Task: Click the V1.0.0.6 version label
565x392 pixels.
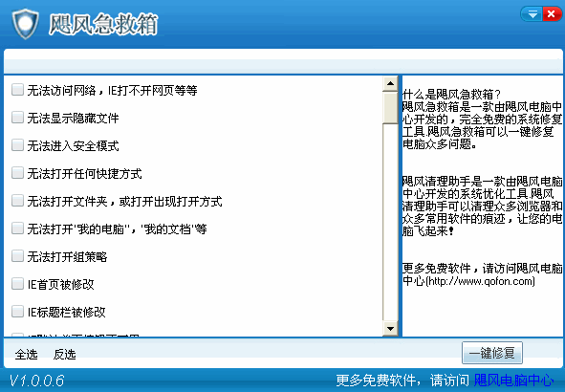Action: (36, 381)
